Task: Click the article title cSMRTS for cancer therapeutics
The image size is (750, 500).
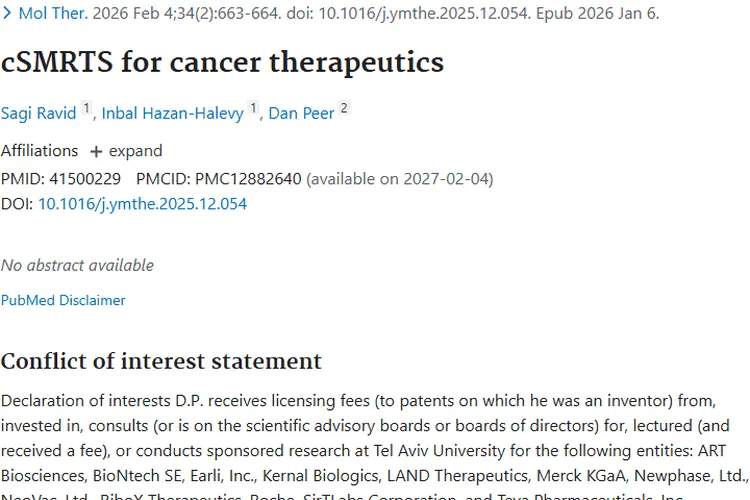Action: [x=222, y=62]
